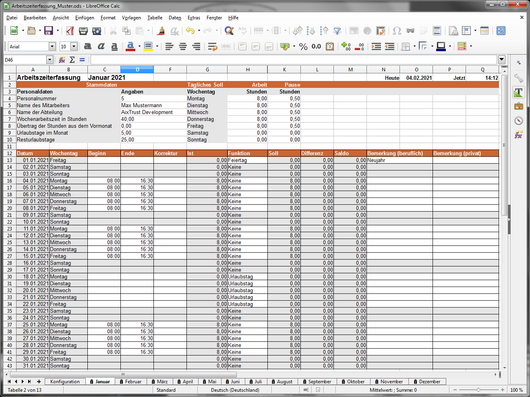Toggle print preview icon
This screenshot has width=530, height=397.
coord(97,31)
